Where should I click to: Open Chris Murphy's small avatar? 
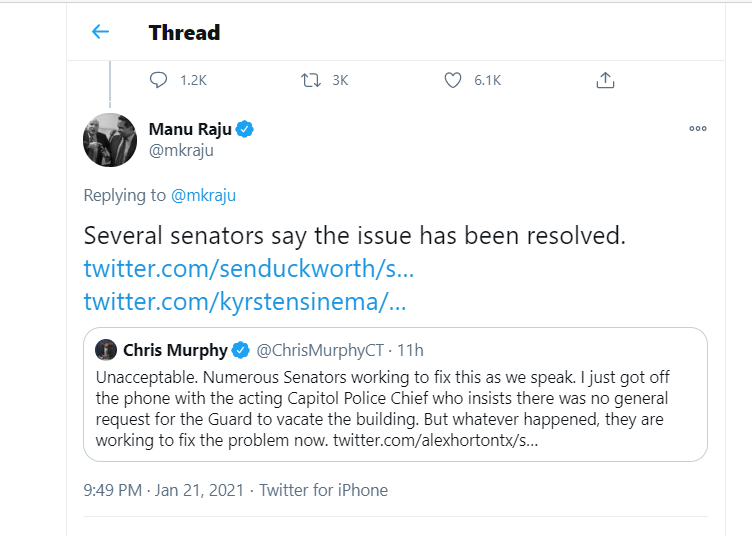(106, 350)
